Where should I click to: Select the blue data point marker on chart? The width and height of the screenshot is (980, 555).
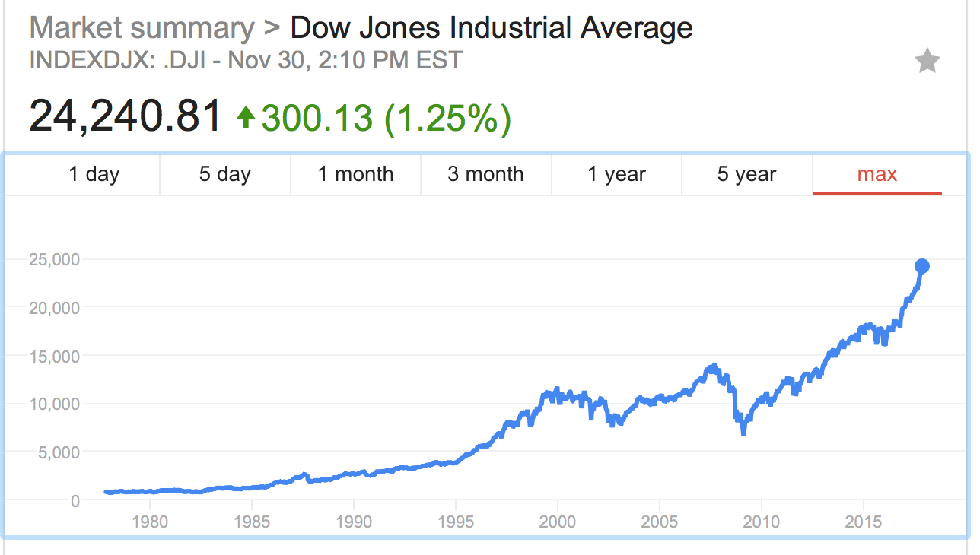(922, 265)
